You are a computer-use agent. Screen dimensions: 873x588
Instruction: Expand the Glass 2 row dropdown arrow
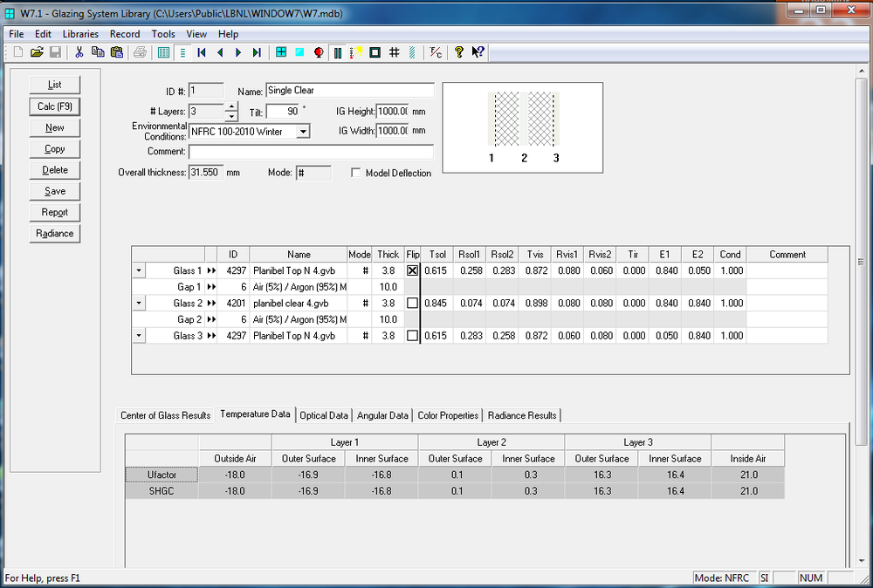pyautogui.click(x=139, y=304)
